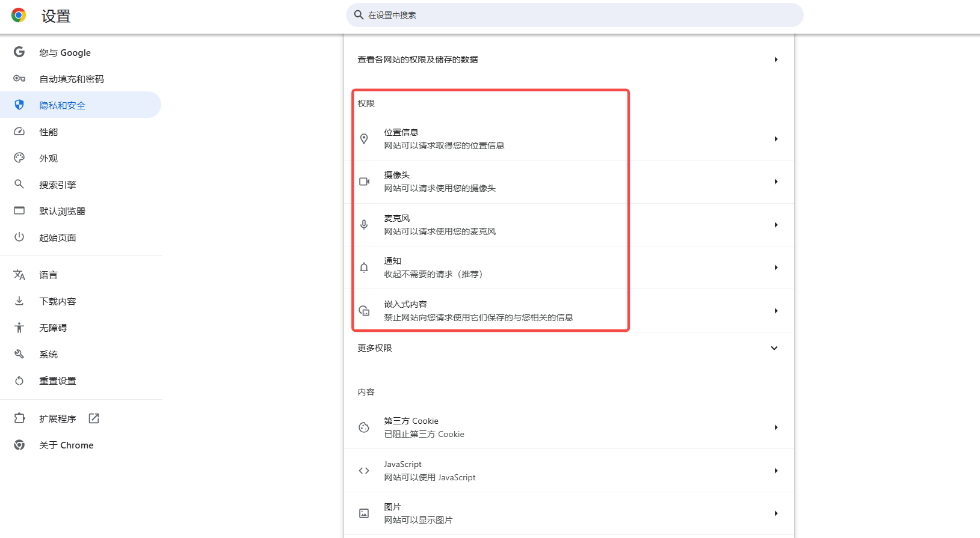Image resolution: width=980 pixels, height=538 pixels.
Task: Open 重置设置 section
Action: coord(81,381)
